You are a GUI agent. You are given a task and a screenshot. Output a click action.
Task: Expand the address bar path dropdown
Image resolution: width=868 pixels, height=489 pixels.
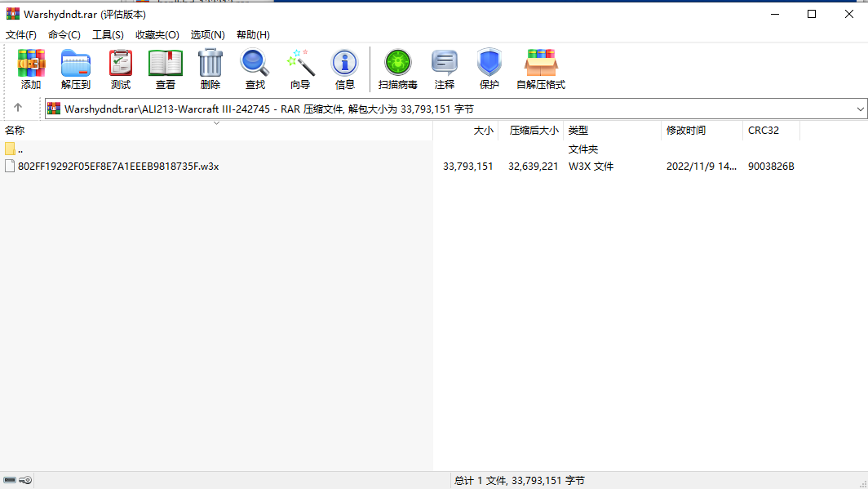click(x=860, y=109)
